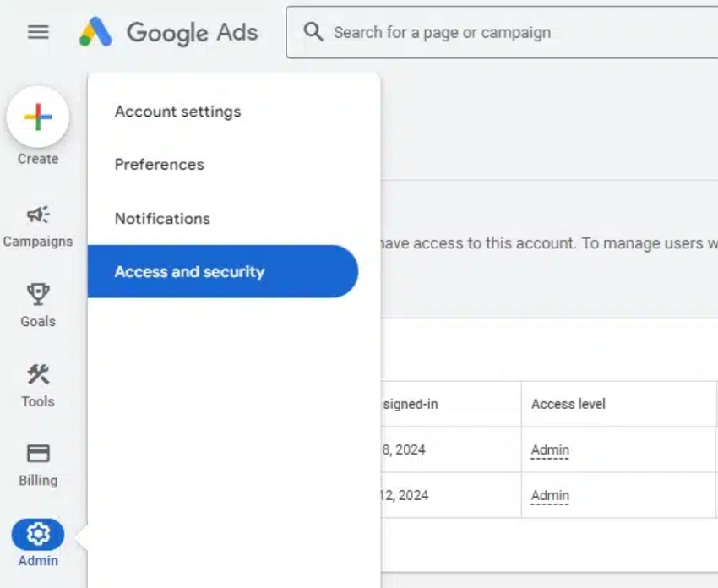The width and height of the screenshot is (718, 588).
Task: Open Goals via the trophy icon
Action: [x=37, y=294]
